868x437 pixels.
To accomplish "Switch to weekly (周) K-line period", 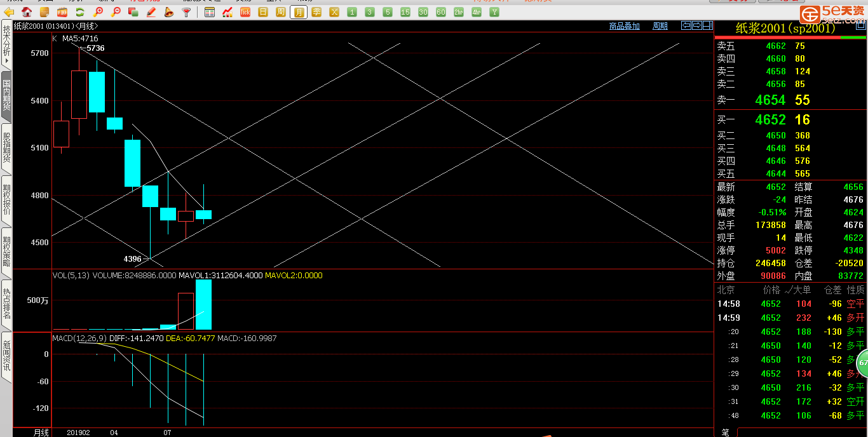I will [280, 12].
